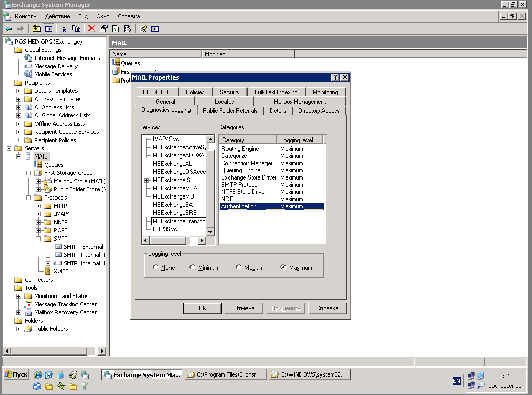The height and width of the screenshot is (395, 532).
Task: Click the Справка button in dialog
Action: click(328, 308)
